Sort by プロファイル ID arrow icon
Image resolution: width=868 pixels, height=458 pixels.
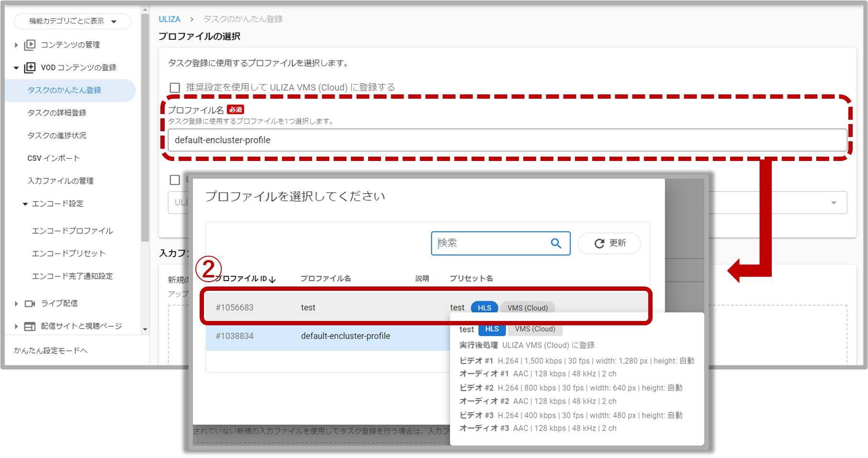coord(272,279)
